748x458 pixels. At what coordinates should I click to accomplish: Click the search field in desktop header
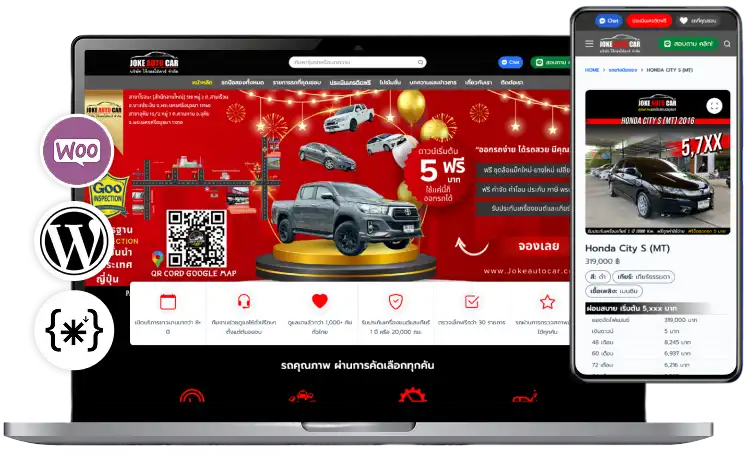(x=356, y=62)
